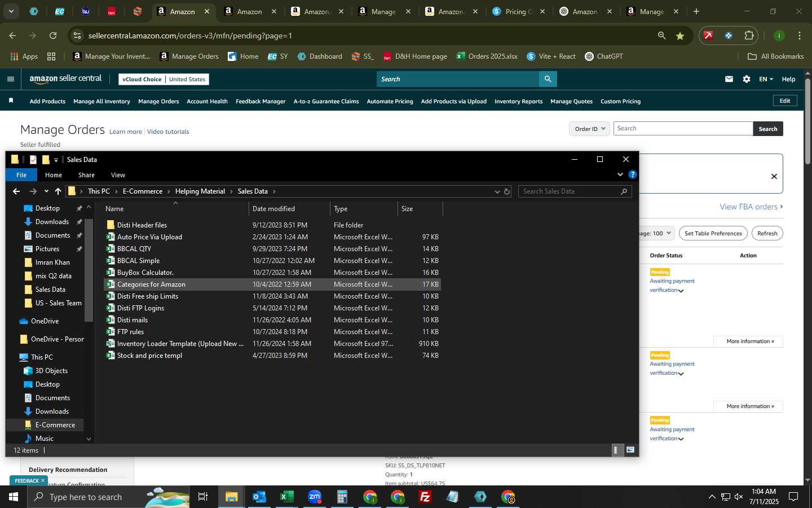Open the Seller Central mail icon
Image resolution: width=812 pixels, height=508 pixels.
tap(729, 79)
